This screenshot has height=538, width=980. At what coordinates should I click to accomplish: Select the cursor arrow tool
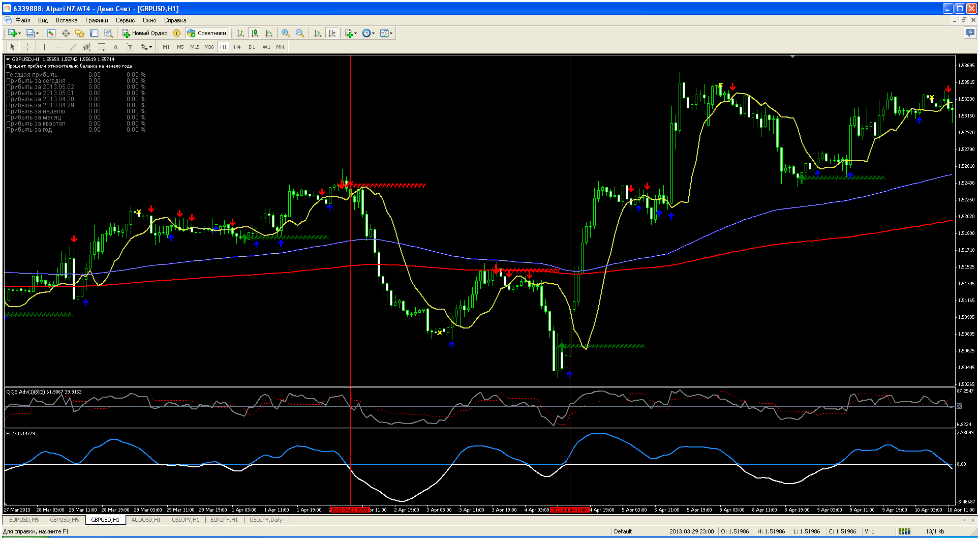pos(13,47)
